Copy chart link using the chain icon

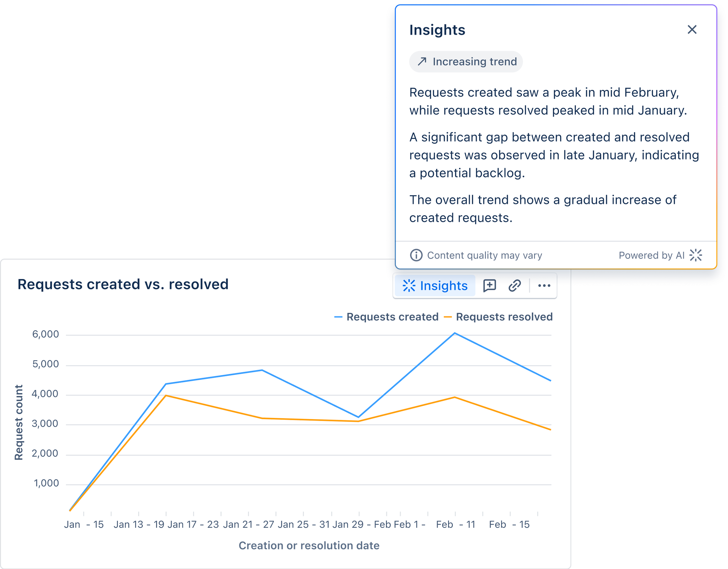(514, 286)
